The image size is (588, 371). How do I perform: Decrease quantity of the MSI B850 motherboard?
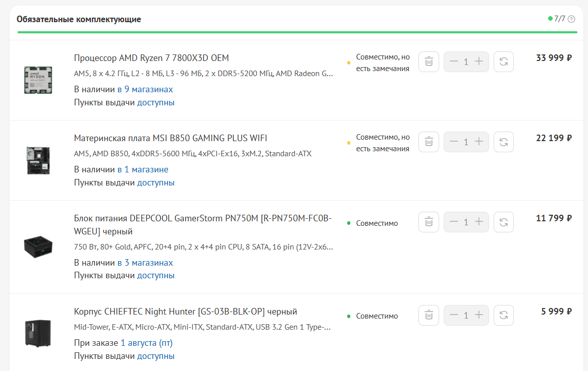pyautogui.click(x=454, y=142)
